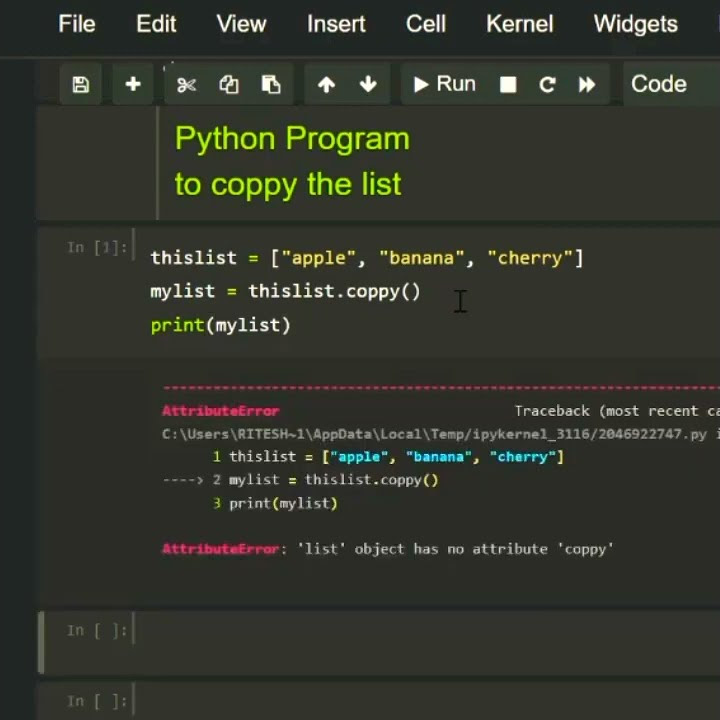
Task: Open the Edit menu
Action: (156, 24)
